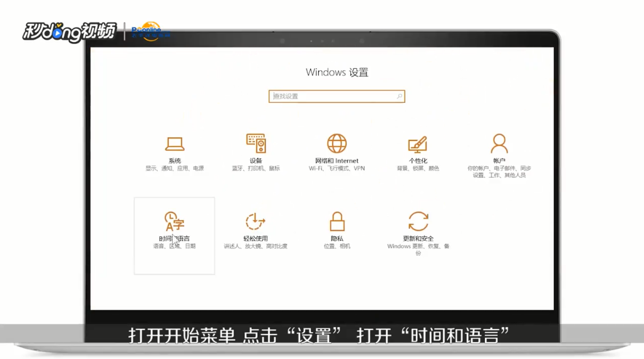This screenshot has height=359, width=644.
Task: Click the search magnifier icon
Action: pos(399,96)
